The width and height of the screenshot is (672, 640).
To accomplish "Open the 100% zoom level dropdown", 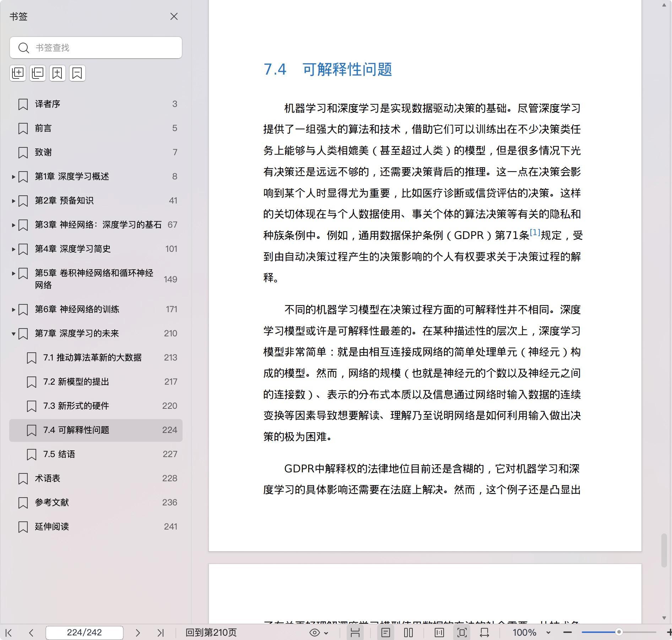I will point(548,633).
